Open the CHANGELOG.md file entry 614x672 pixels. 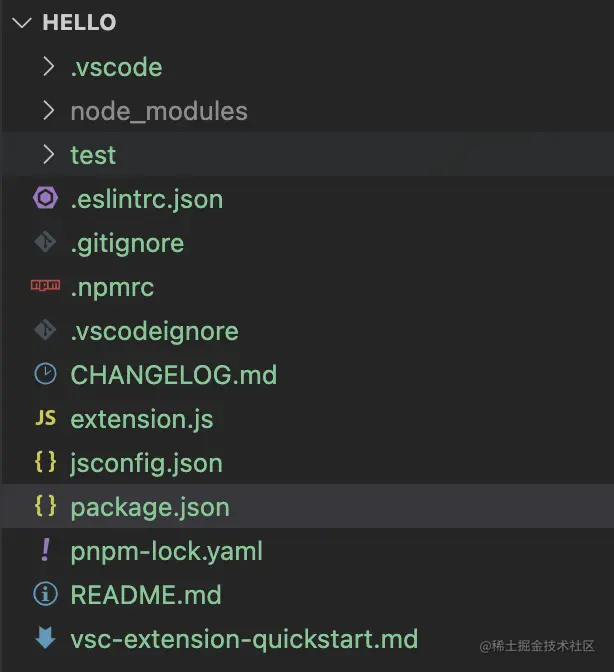pos(173,375)
